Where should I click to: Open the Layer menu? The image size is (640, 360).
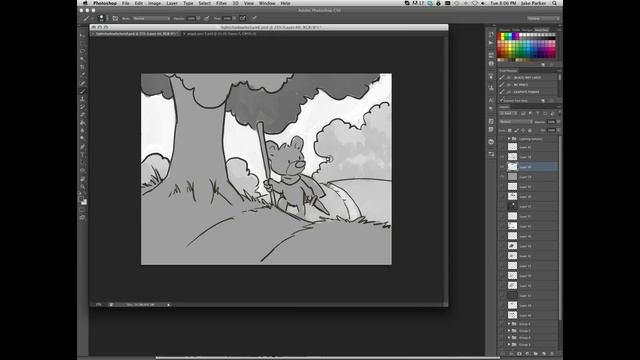click(x=172, y=3)
